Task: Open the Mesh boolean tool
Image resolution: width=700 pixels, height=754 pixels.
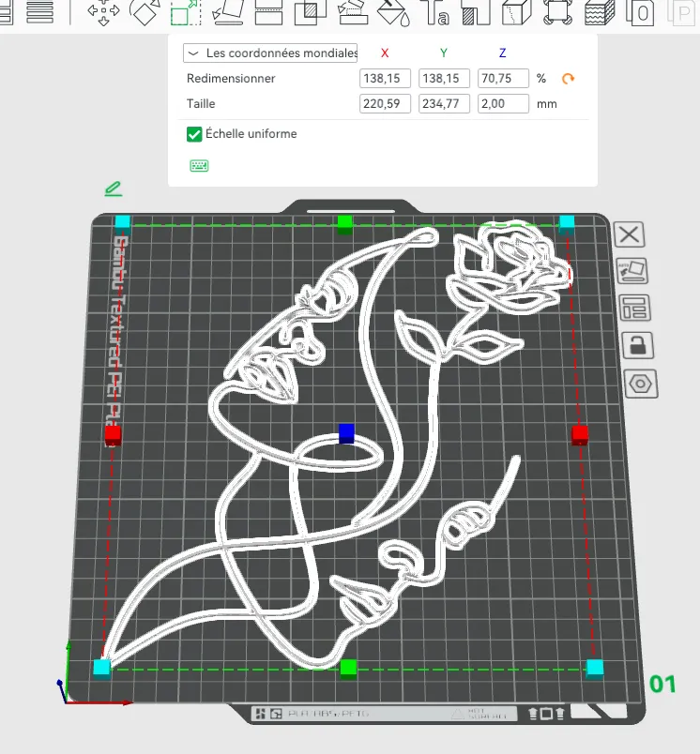Action: point(311,11)
